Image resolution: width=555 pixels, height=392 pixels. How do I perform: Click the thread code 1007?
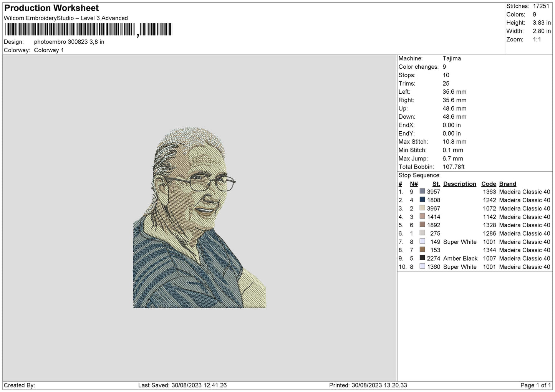tap(489, 258)
